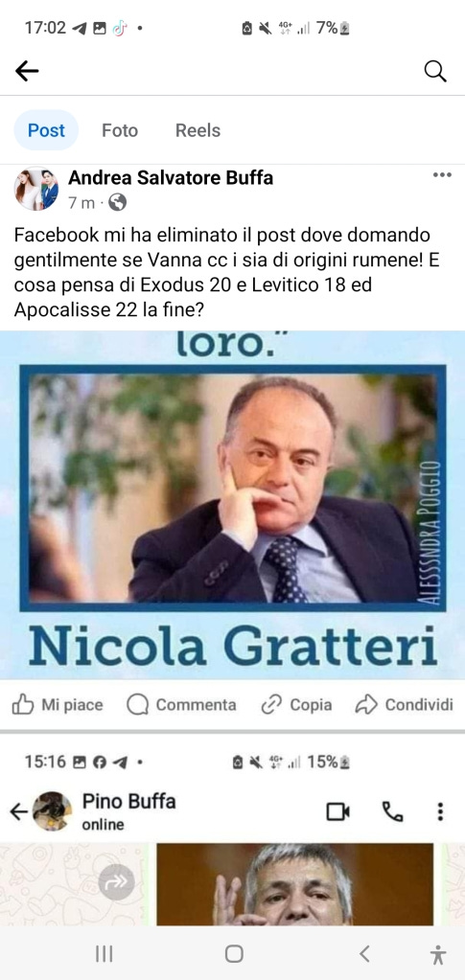This screenshot has height=980, width=465.
Task: Copy link with the Copia button
Action: click(296, 705)
